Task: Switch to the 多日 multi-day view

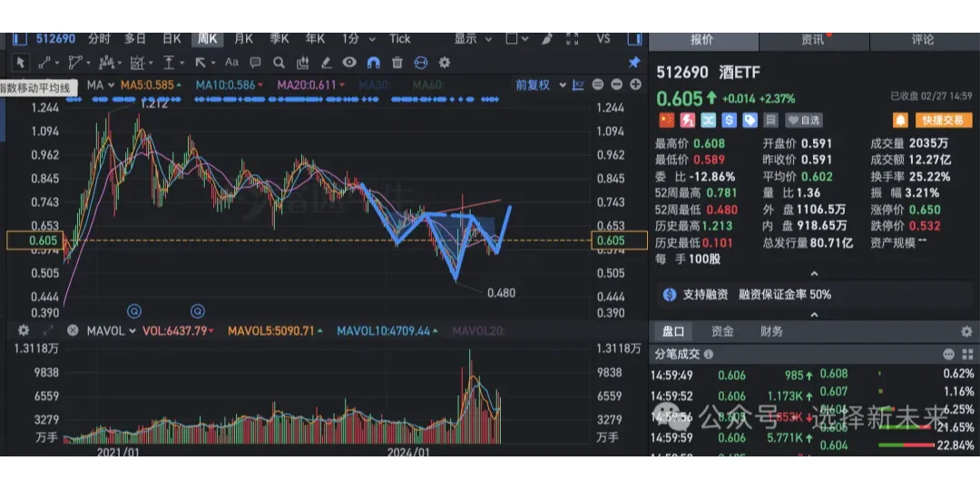Action: pyautogui.click(x=135, y=39)
